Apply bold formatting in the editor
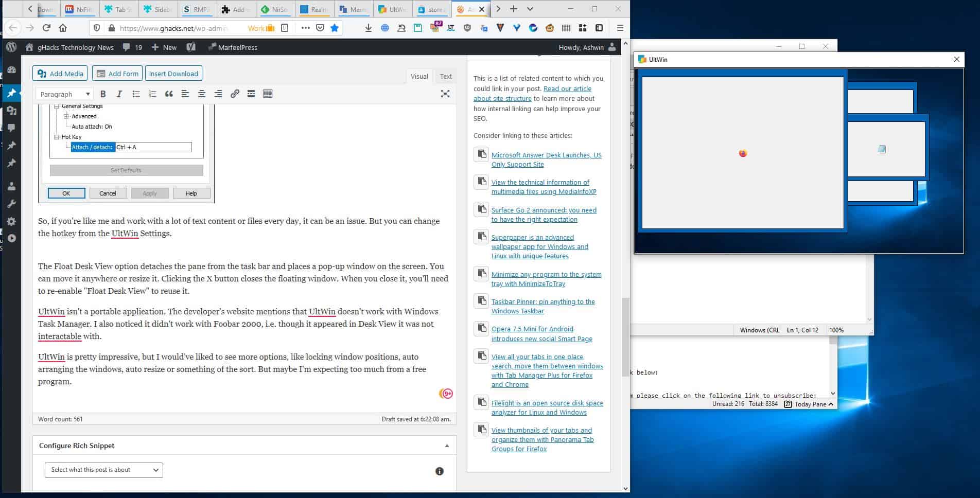The width and height of the screenshot is (980, 498). [x=103, y=94]
